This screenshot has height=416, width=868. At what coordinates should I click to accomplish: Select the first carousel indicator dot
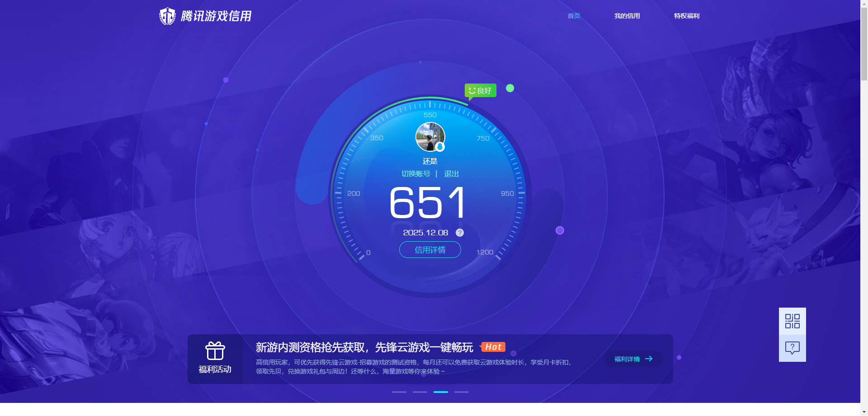click(398, 392)
